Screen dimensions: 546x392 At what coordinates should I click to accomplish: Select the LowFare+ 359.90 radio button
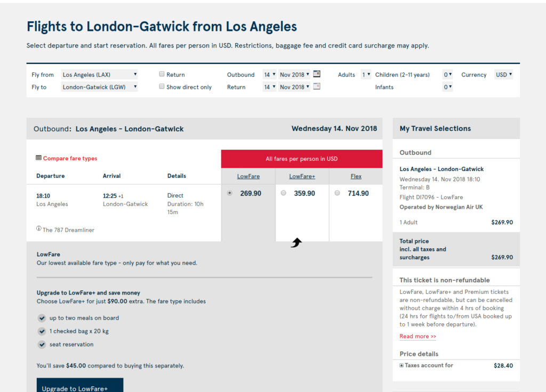(284, 193)
